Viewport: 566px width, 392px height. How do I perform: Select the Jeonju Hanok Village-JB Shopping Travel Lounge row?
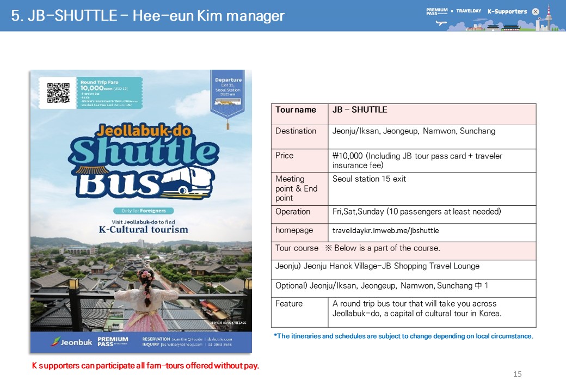pos(404,269)
